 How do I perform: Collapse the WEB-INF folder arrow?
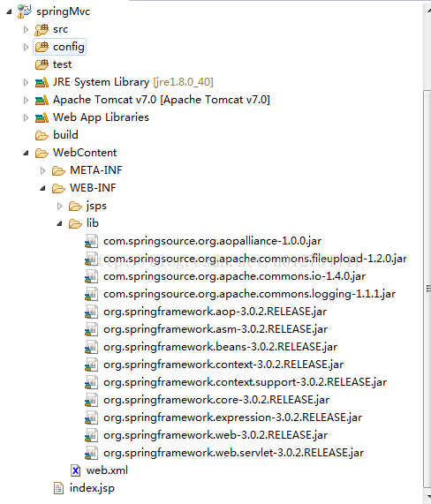tap(42, 189)
